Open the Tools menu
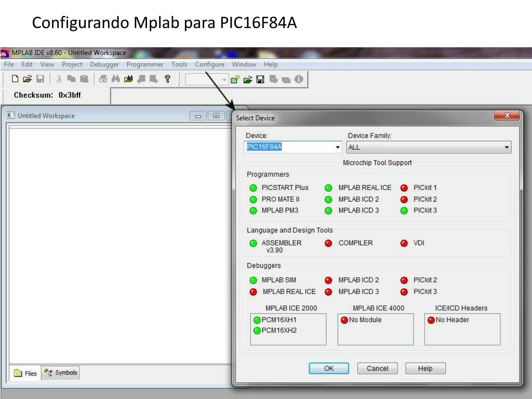The height and width of the screenshot is (399, 532). pos(179,64)
